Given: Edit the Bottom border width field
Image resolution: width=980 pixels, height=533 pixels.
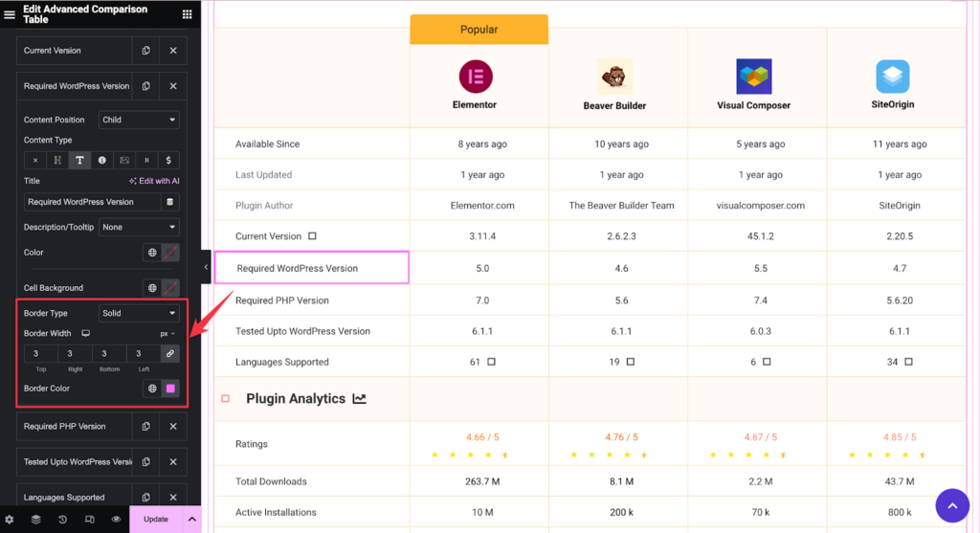Looking at the screenshot, I should tap(109, 354).
